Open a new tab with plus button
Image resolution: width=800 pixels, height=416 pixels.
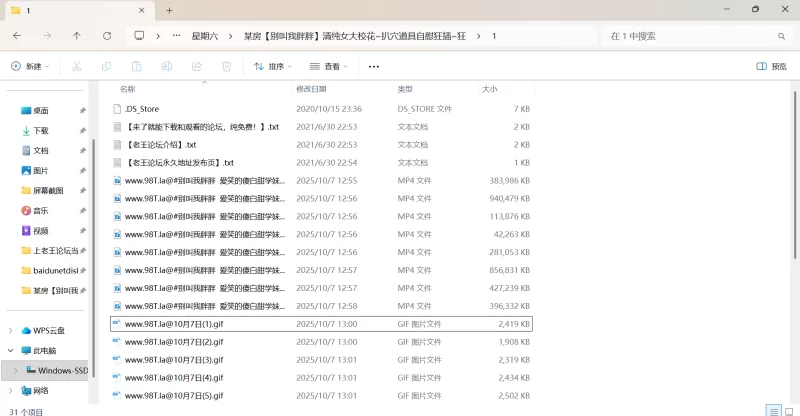click(x=169, y=10)
